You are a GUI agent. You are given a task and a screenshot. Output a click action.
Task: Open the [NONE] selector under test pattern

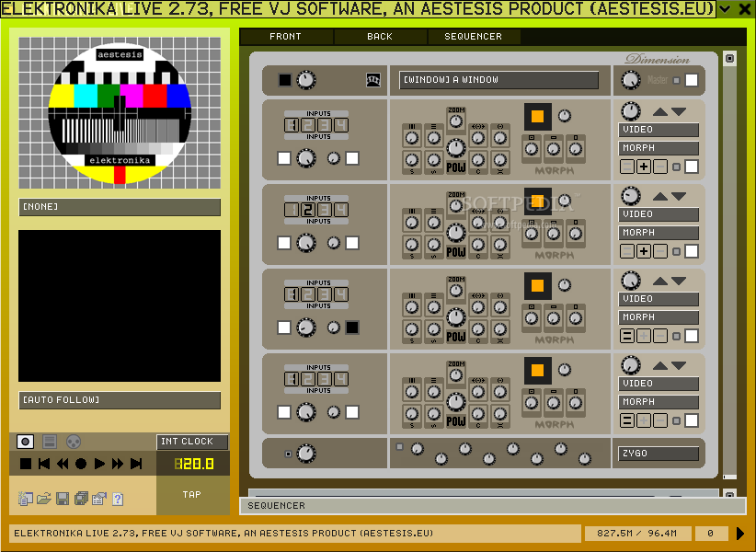pyautogui.click(x=120, y=207)
